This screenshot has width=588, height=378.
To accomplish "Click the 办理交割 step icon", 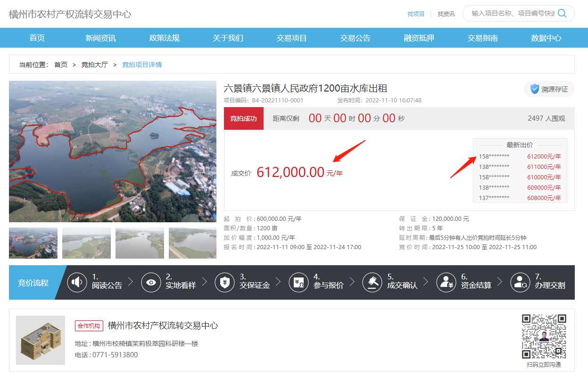I will tap(520, 282).
